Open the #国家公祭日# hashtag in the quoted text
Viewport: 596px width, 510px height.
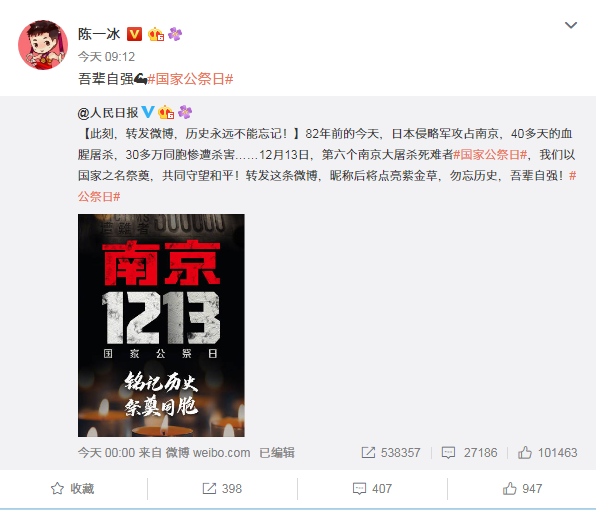coord(490,155)
